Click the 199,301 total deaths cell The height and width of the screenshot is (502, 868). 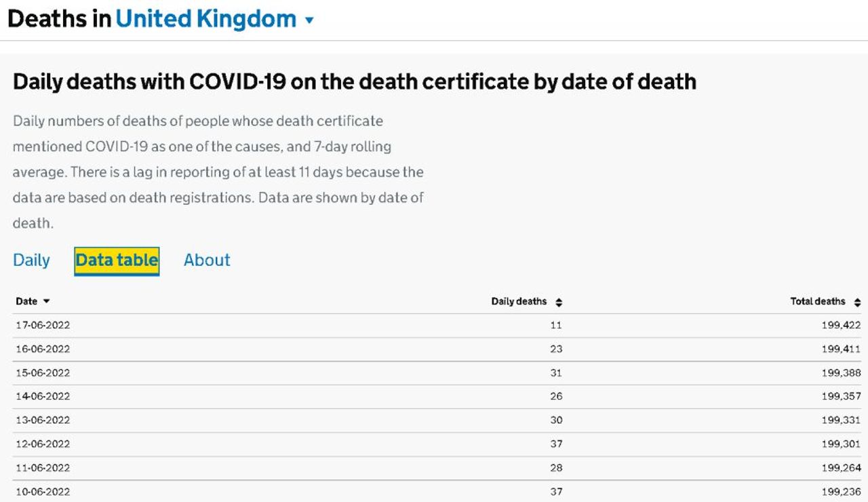pos(841,444)
